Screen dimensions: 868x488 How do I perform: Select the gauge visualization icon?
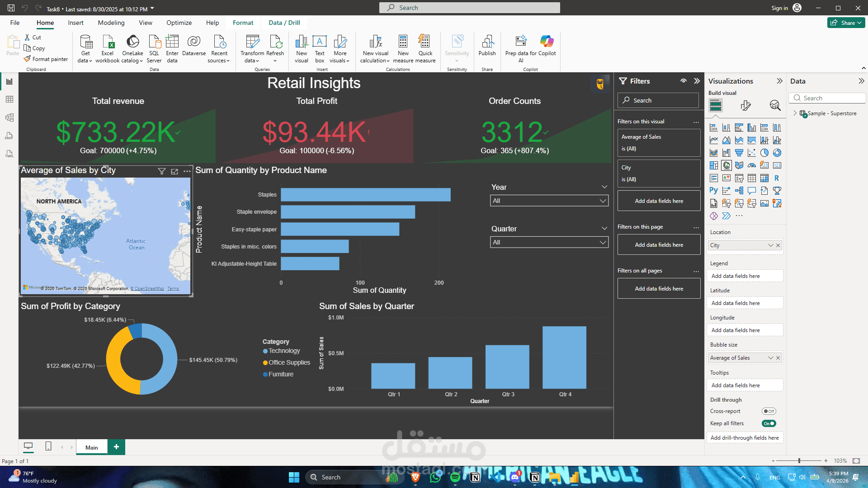click(x=751, y=165)
